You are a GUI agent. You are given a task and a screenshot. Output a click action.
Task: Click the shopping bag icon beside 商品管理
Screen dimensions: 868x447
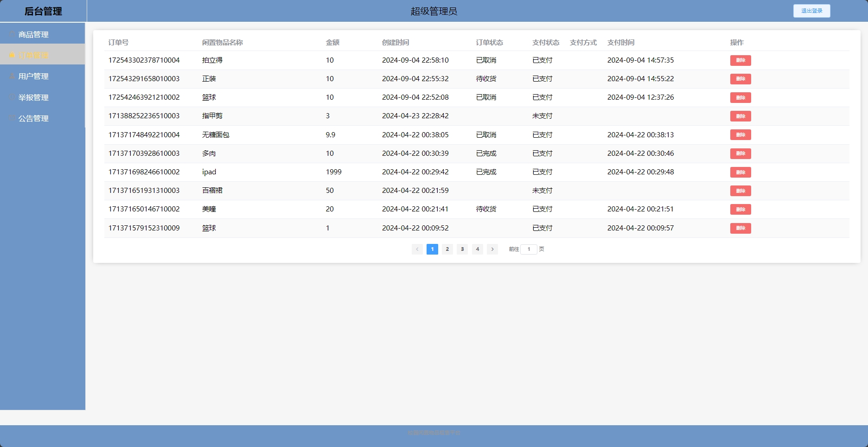12,34
